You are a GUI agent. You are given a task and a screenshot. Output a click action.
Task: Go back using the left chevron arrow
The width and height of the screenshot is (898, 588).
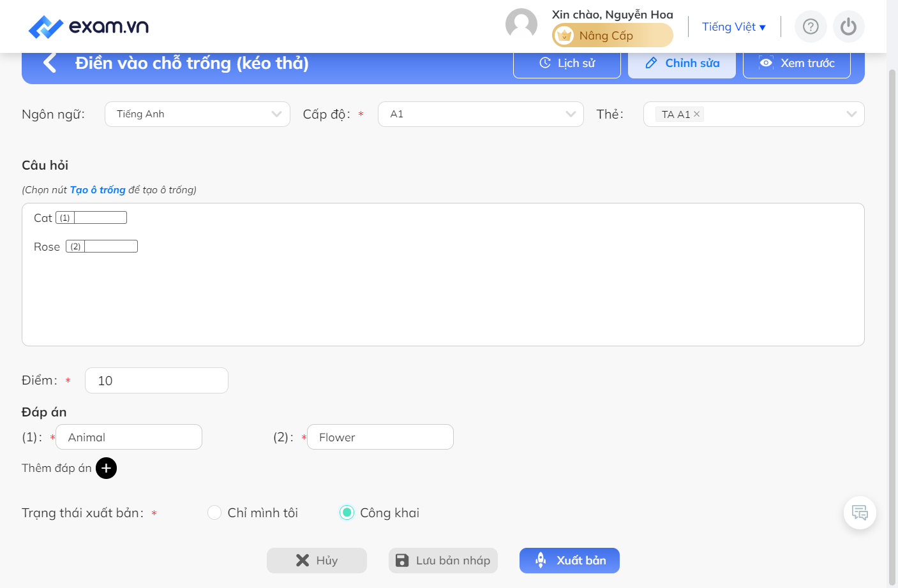pyautogui.click(x=50, y=63)
